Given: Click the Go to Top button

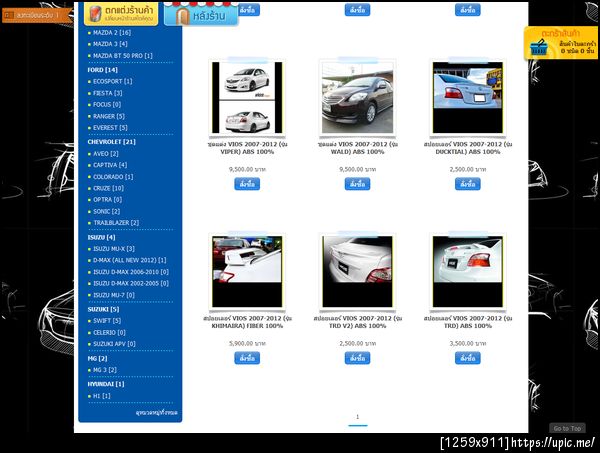Looking at the screenshot, I should [567, 429].
